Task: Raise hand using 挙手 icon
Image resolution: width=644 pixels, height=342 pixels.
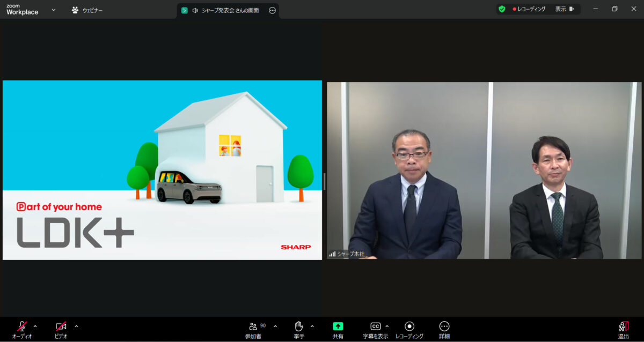Action: [x=299, y=326]
